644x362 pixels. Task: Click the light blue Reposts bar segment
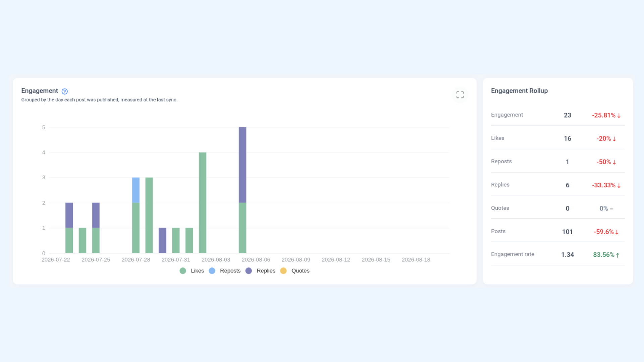[136, 190]
